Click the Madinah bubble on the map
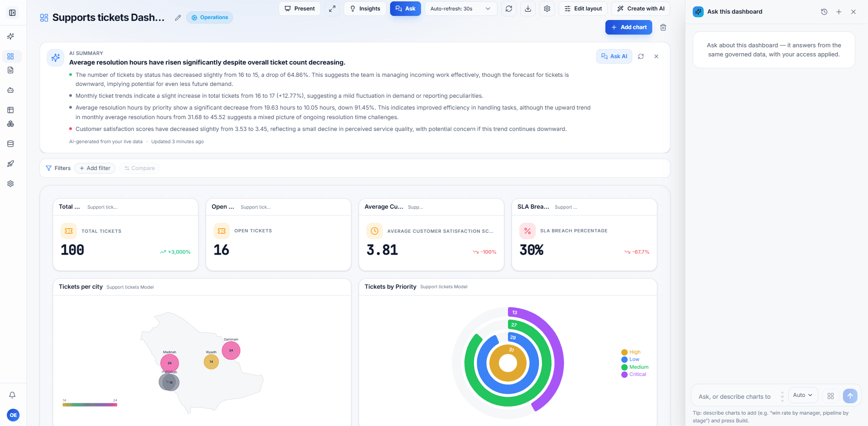This screenshot has width=868, height=426. [170, 363]
